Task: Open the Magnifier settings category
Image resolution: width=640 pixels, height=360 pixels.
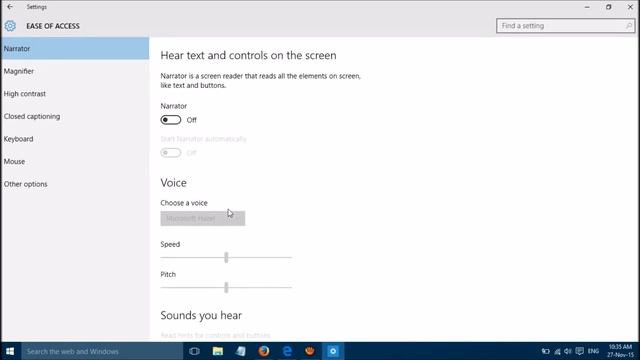Action: pyautogui.click(x=75, y=71)
